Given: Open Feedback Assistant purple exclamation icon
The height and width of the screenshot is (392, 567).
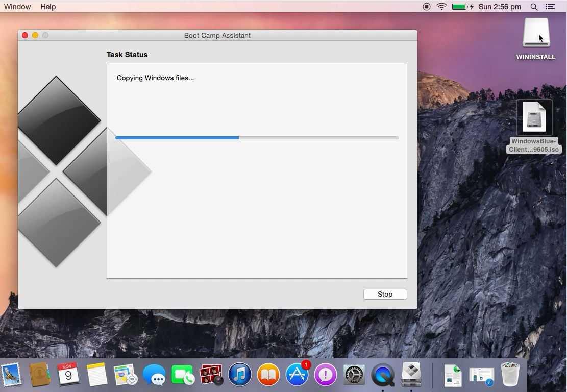Looking at the screenshot, I should click(326, 375).
